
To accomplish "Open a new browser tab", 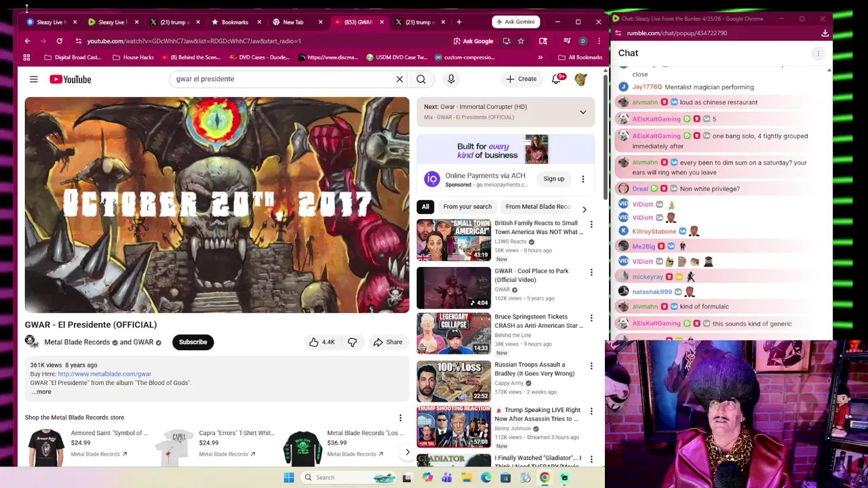I will pos(459,22).
